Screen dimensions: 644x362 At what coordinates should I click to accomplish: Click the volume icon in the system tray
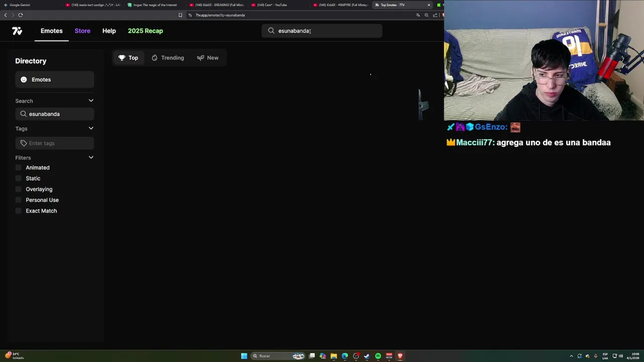tap(621, 356)
